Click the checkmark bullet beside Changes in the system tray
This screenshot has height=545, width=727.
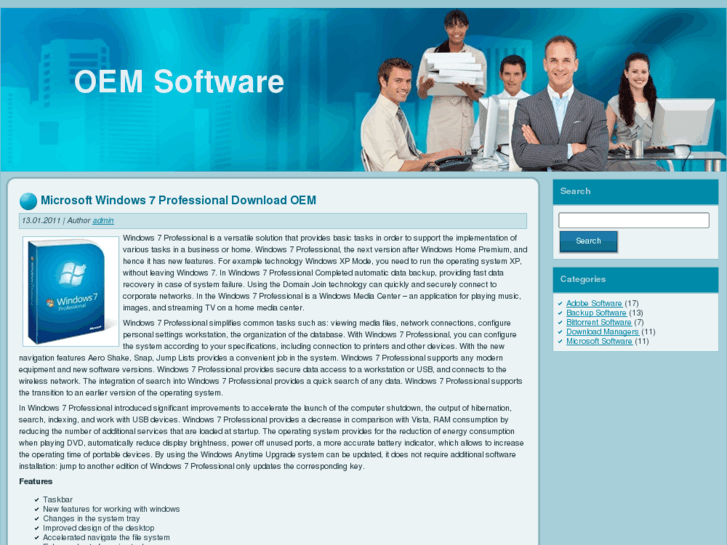(x=37, y=519)
